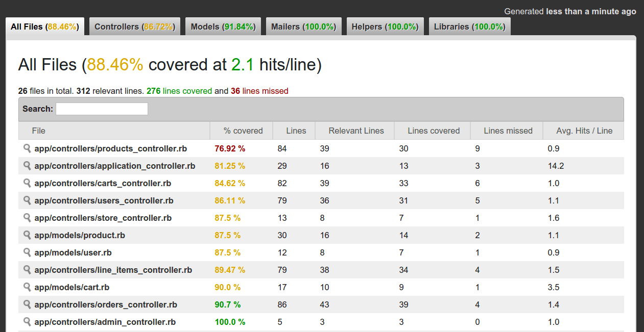This screenshot has width=644, height=332.
Task: Click 'Generated less than a minute ago' text
Action: [570, 11]
